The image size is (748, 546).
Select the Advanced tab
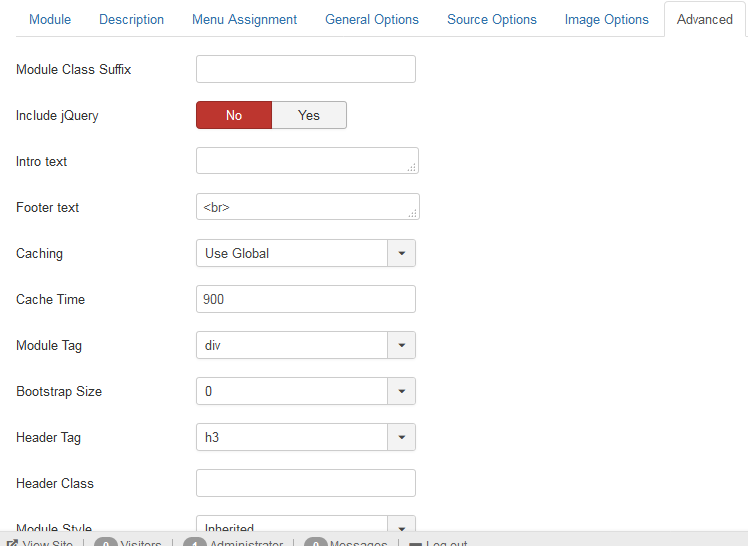(705, 20)
